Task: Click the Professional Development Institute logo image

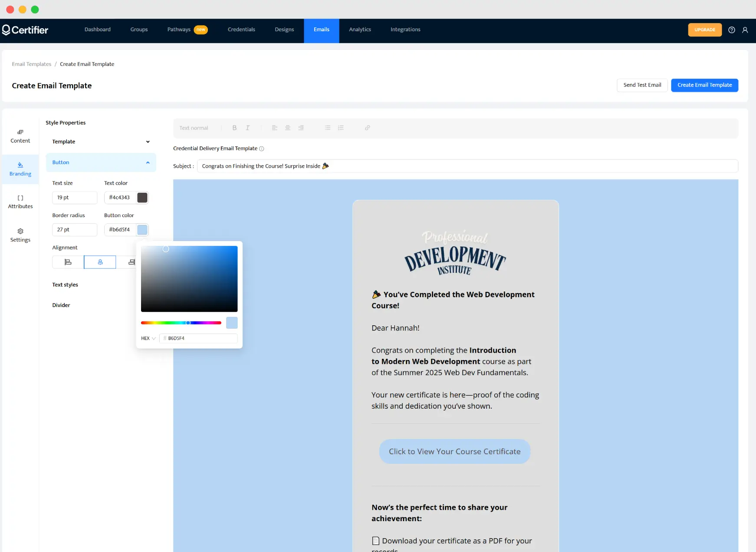Action: tap(455, 252)
